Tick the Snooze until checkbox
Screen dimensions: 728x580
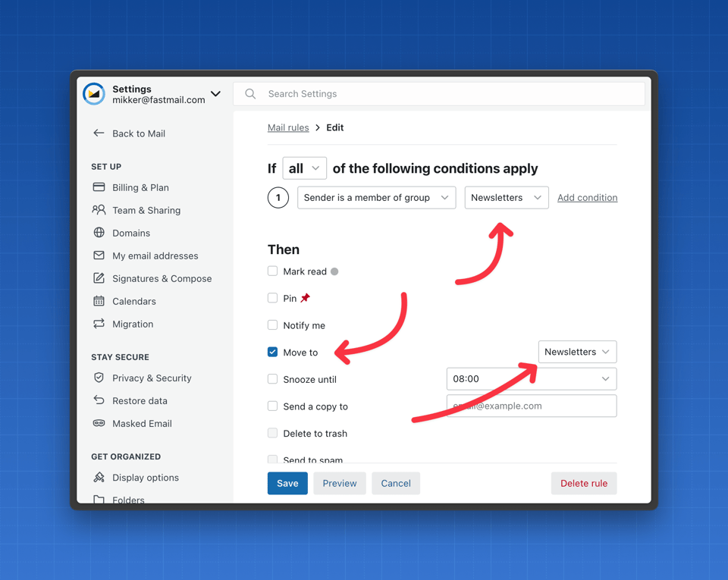pos(272,379)
